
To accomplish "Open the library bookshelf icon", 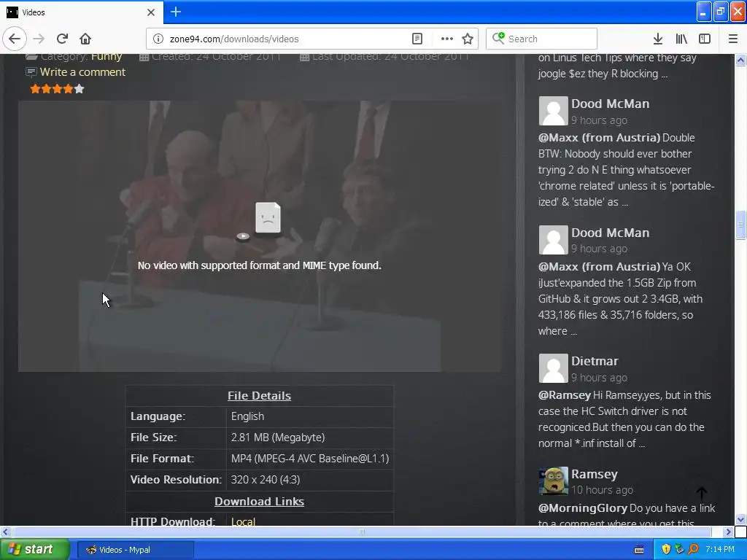I will coord(681,39).
